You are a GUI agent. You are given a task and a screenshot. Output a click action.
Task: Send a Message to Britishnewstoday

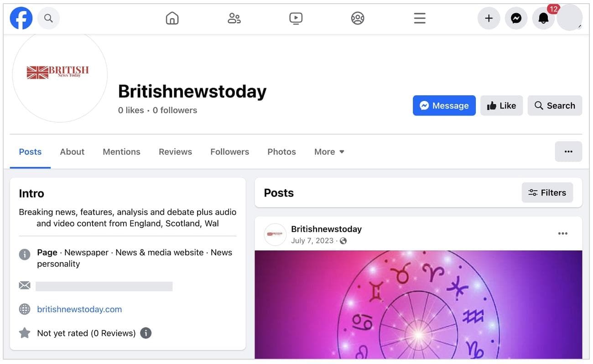444,105
